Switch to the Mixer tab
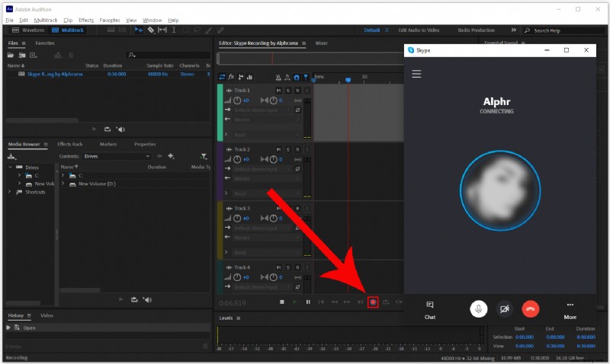Viewport: 610px width, 364px height. coord(321,43)
